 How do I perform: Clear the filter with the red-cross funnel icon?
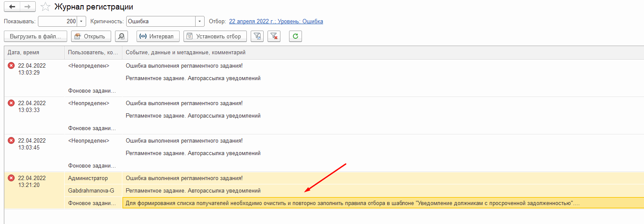click(274, 36)
